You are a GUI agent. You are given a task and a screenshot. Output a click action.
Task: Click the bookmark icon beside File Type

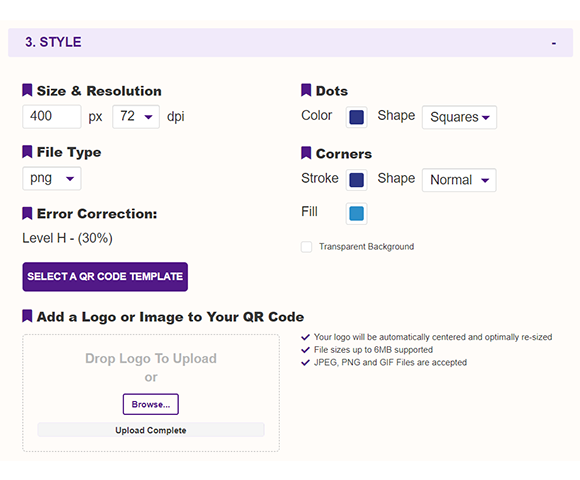[27, 151]
